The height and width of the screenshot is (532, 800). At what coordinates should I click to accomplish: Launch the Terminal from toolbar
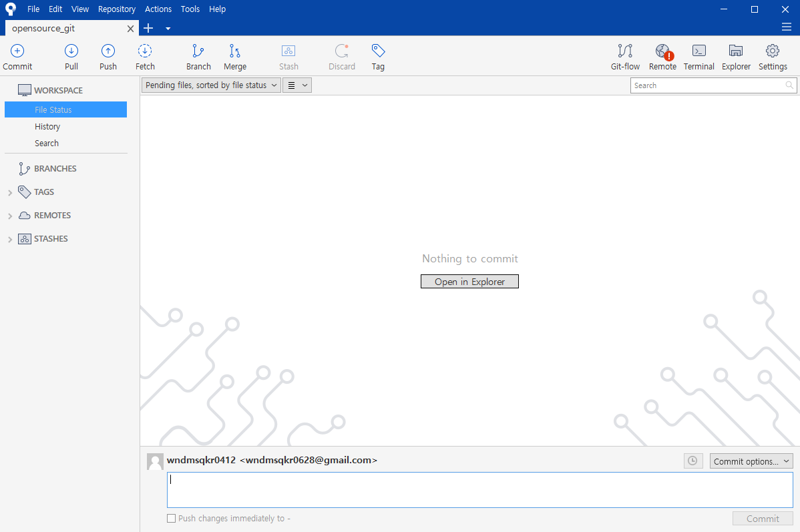pos(699,51)
